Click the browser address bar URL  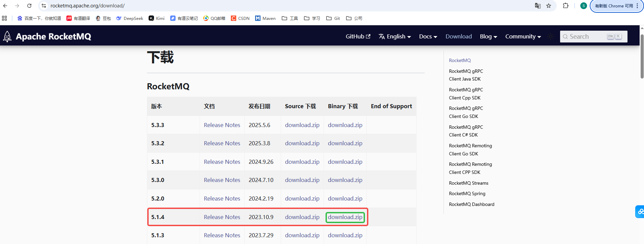88,6
